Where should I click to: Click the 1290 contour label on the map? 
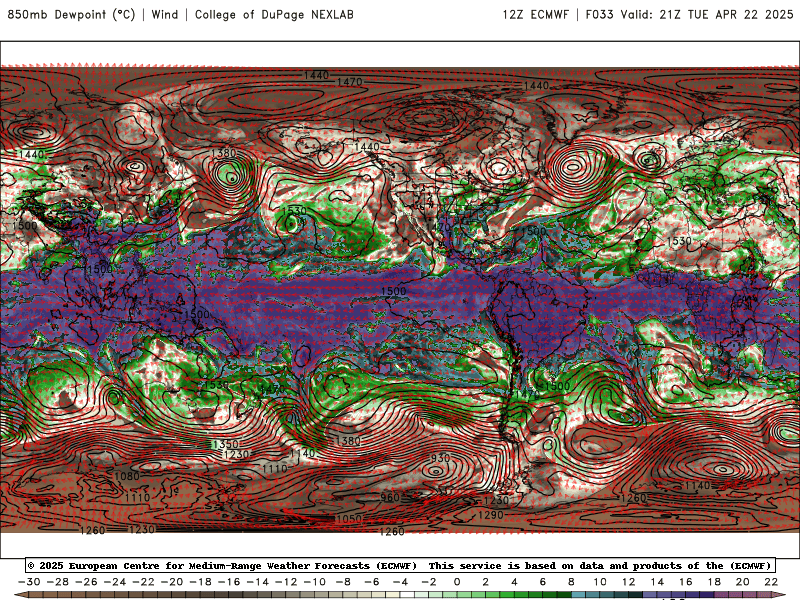pyautogui.click(x=490, y=515)
